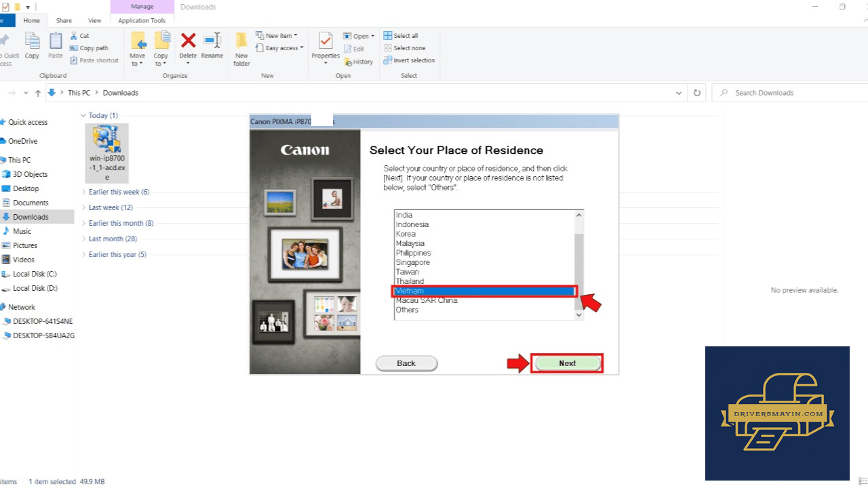Click Next in the Canon installer
Image resolution: width=868 pixels, height=488 pixels.
click(x=568, y=363)
